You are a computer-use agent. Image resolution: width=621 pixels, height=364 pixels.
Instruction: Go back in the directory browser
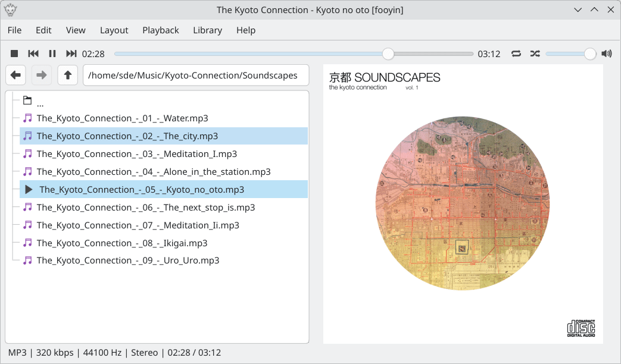(16, 76)
